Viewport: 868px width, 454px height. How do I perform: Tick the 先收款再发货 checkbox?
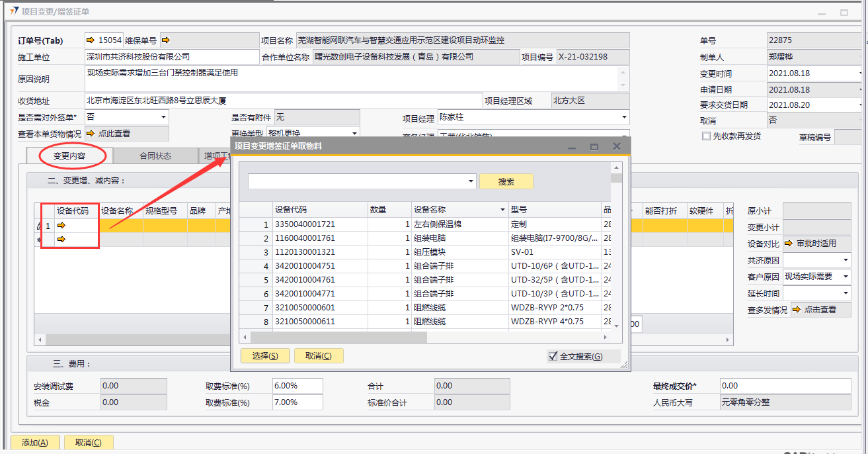point(706,136)
